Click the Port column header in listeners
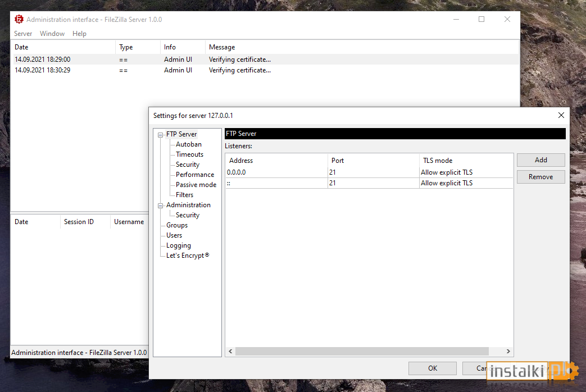 [x=374, y=160]
